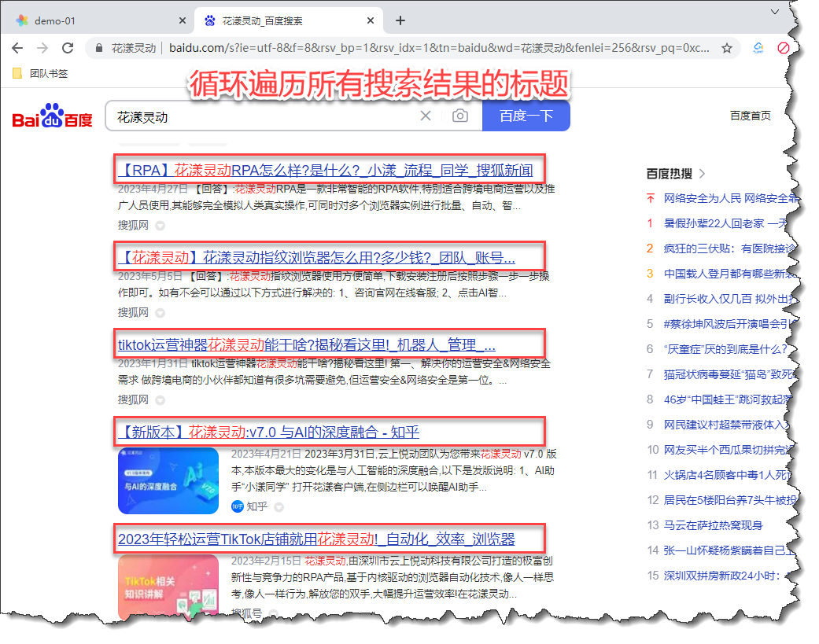Open hot search 暑假孙辈22人回老家

[x=725, y=223]
